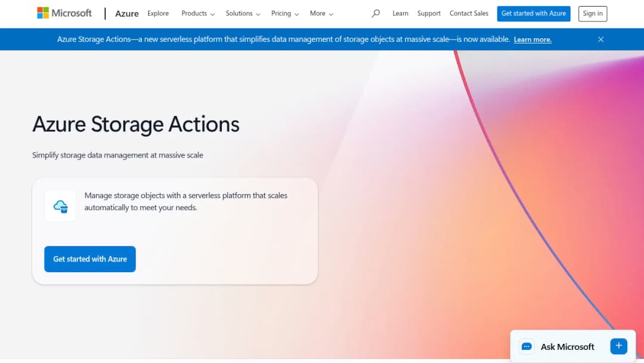Open the search magnifier icon
Image resolution: width=644 pixels, height=363 pixels.
[x=376, y=14]
